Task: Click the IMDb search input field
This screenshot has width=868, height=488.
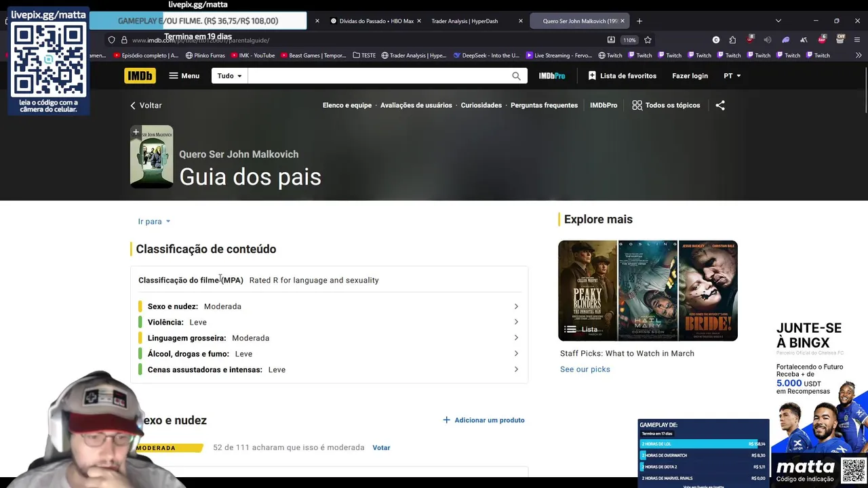Action: (x=378, y=76)
